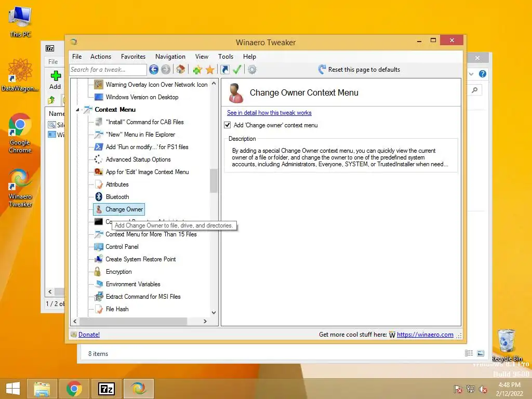Click the Windows Version on Desktop icon
Screen dimensions: 532x399
99,97
